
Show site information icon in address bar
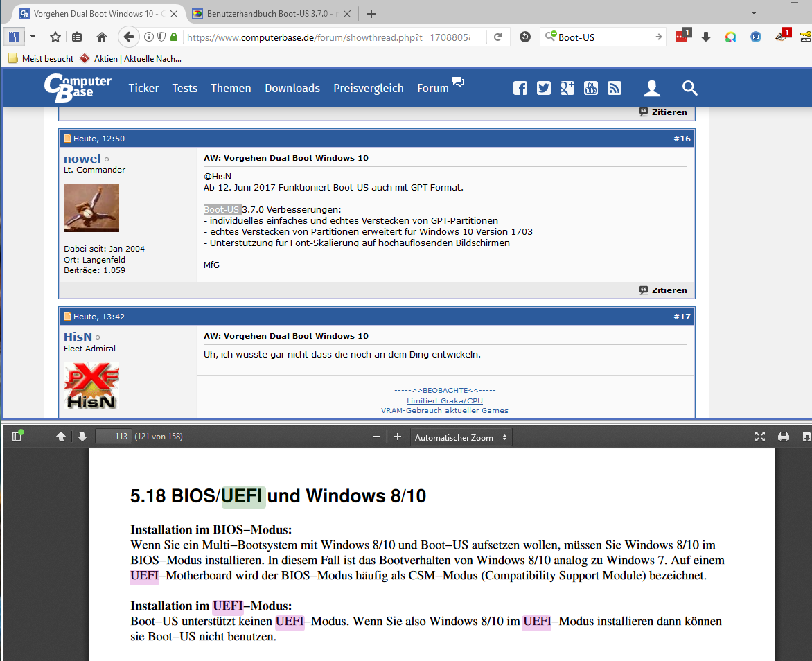tap(149, 37)
